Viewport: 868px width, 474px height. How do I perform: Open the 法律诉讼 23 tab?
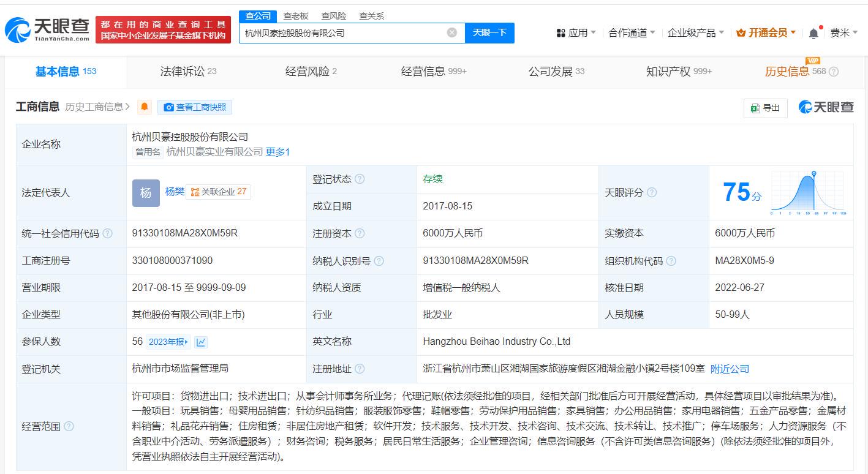click(x=189, y=72)
